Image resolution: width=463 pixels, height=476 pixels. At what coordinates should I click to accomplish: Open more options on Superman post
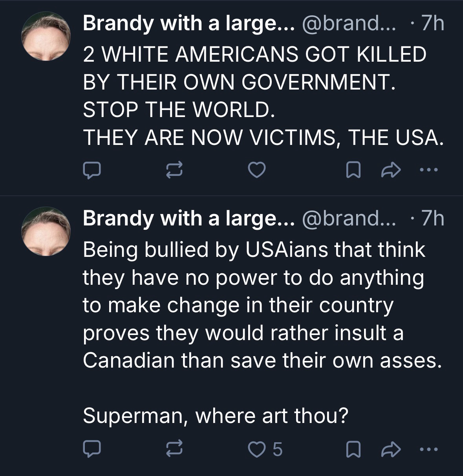[427, 449]
